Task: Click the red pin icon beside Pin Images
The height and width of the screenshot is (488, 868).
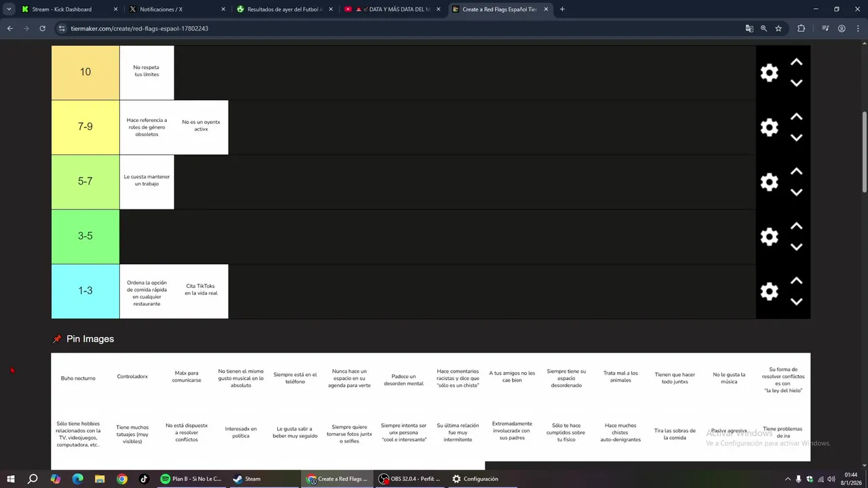Action: pos(57,339)
